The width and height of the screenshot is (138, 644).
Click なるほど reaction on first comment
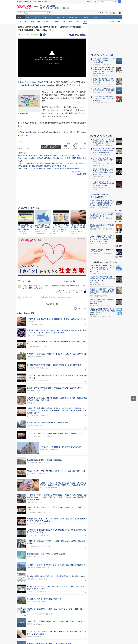[x=70, y=292]
